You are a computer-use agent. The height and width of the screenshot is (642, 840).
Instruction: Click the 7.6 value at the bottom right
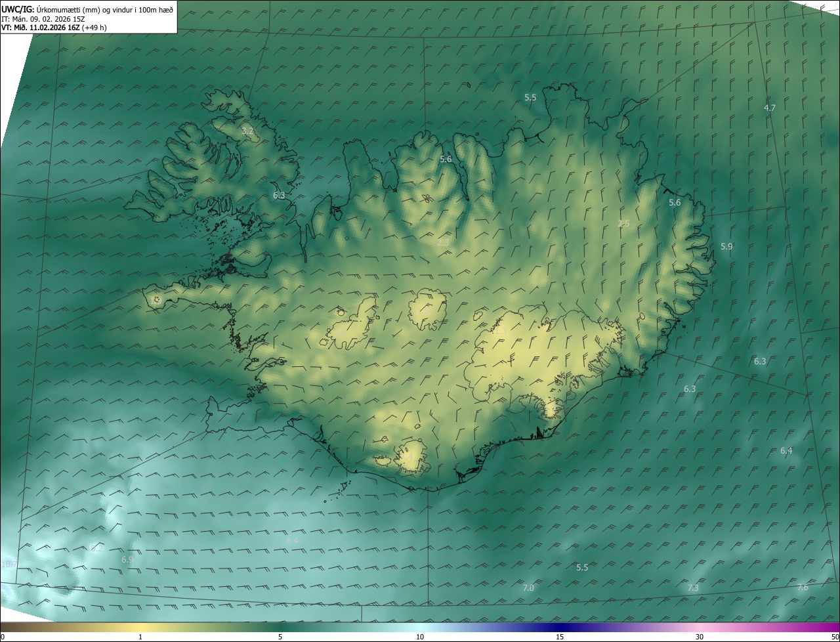(803, 588)
